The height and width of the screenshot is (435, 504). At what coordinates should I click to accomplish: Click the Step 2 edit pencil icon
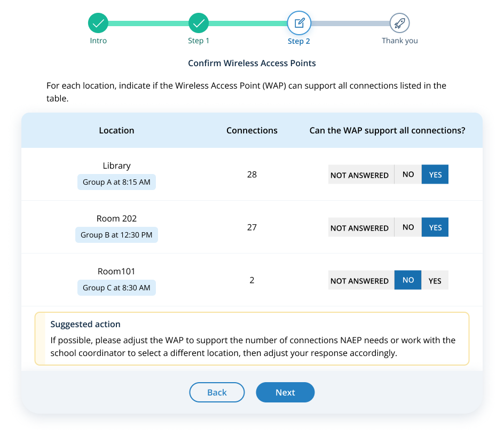(299, 23)
